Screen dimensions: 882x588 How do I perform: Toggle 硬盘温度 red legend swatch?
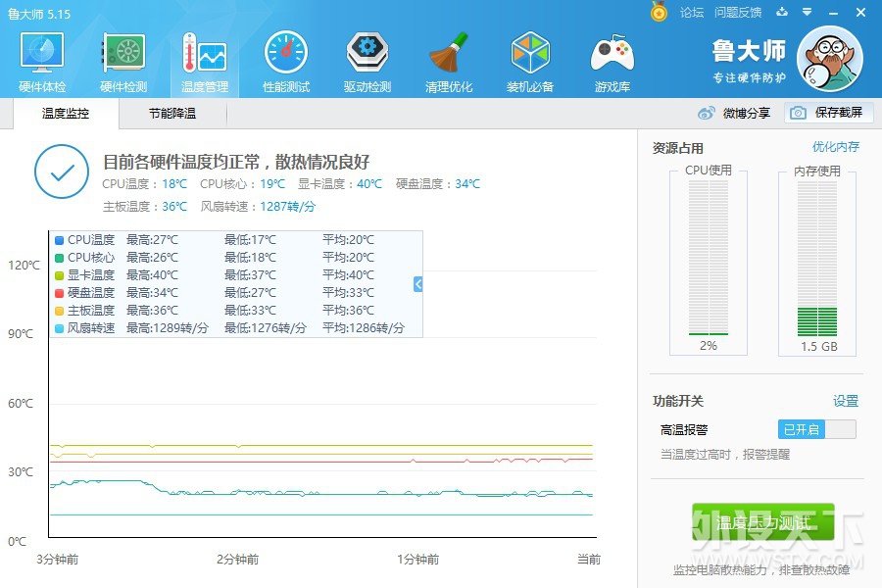[59, 293]
